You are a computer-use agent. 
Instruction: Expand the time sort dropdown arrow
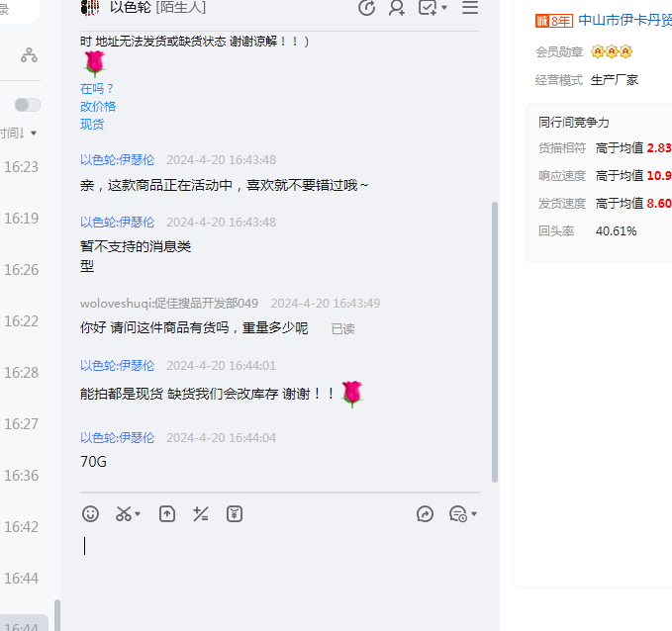[34, 134]
